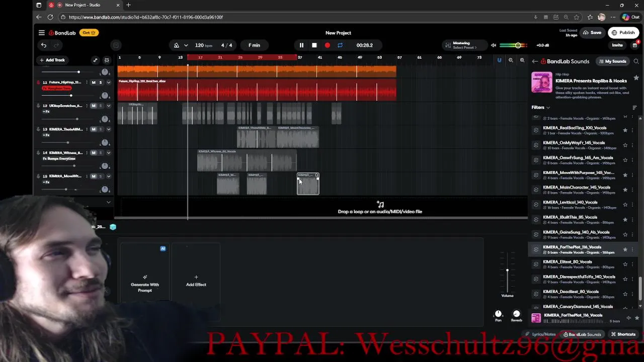Pause playback
The image size is (644, 362).
(x=301, y=45)
